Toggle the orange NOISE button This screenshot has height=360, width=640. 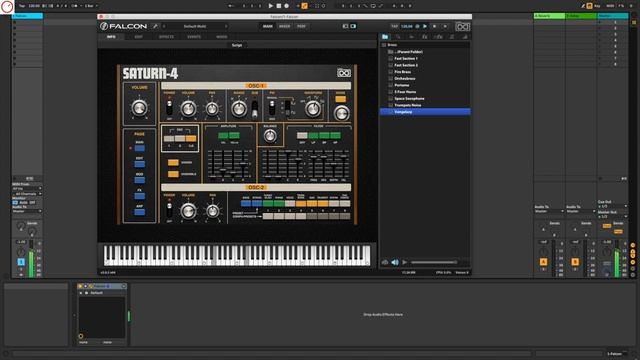(340, 99)
